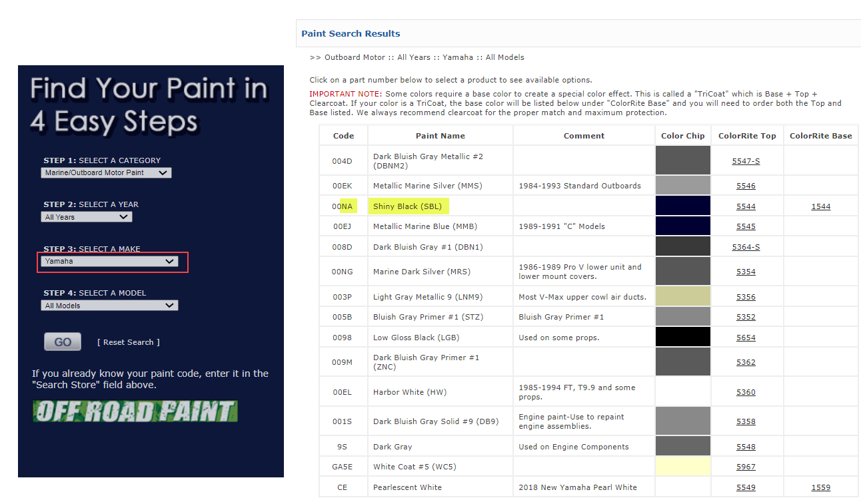
Task: Click the Outboard Motor breadcrumb text
Action: tap(357, 57)
